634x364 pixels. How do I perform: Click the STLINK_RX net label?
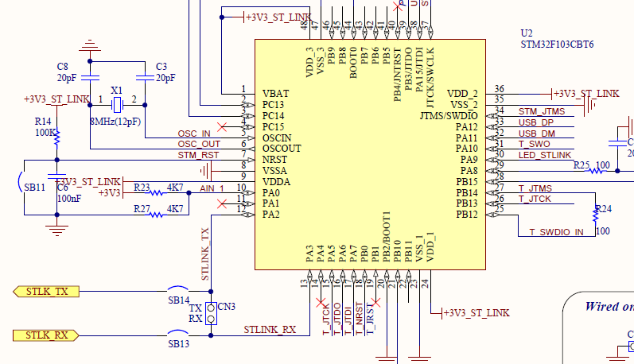[x=270, y=330]
